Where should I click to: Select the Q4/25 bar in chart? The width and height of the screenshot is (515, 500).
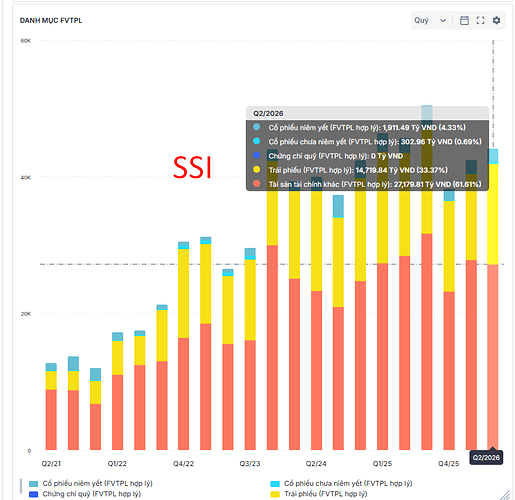coord(449,319)
